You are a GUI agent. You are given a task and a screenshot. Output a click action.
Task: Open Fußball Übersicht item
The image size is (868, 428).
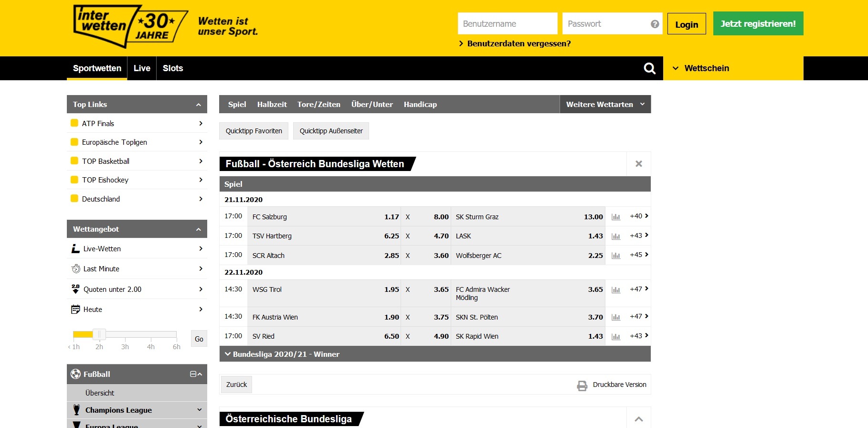click(137, 393)
